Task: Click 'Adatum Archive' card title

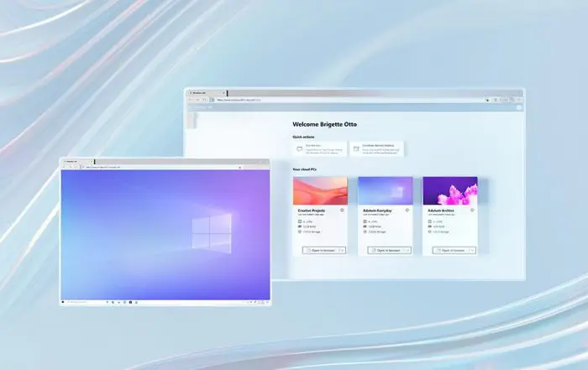Action: tap(441, 211)
